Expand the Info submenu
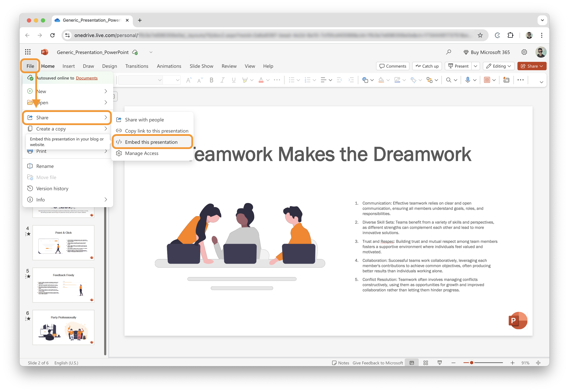This screenshot has width=569, height=392. tap(68, 200)
